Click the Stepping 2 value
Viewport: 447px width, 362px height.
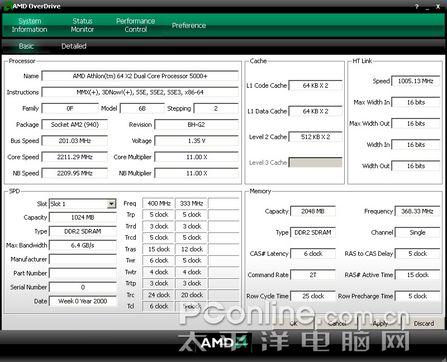(216, 108)
